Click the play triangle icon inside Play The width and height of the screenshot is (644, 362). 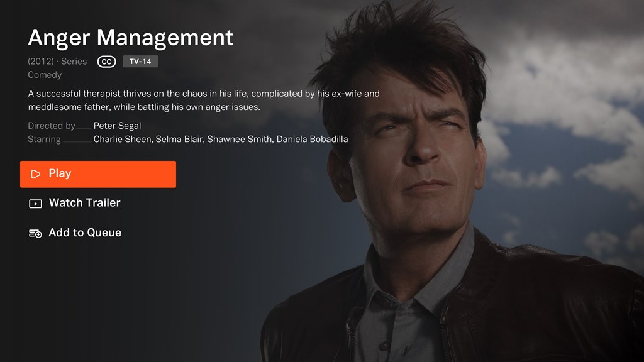[36, 174]
